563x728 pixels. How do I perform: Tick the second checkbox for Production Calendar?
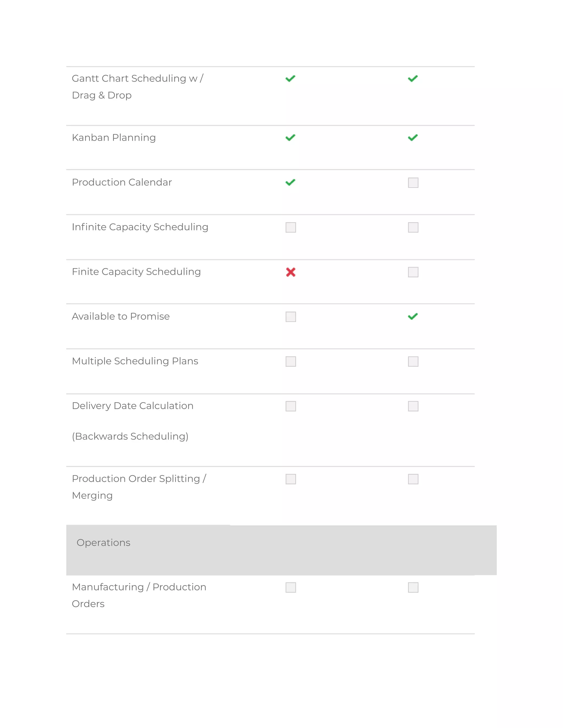413,183
